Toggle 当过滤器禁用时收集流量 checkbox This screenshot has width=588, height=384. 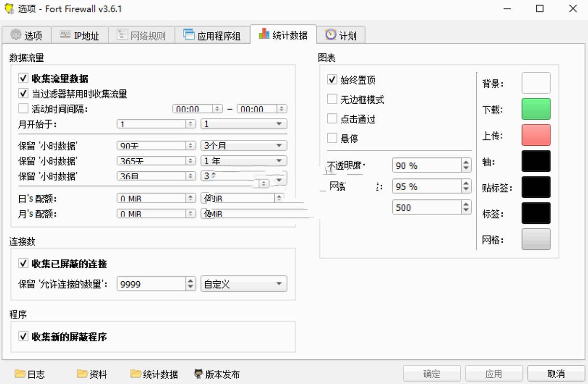pyautogui.click(x=23, y=93)
